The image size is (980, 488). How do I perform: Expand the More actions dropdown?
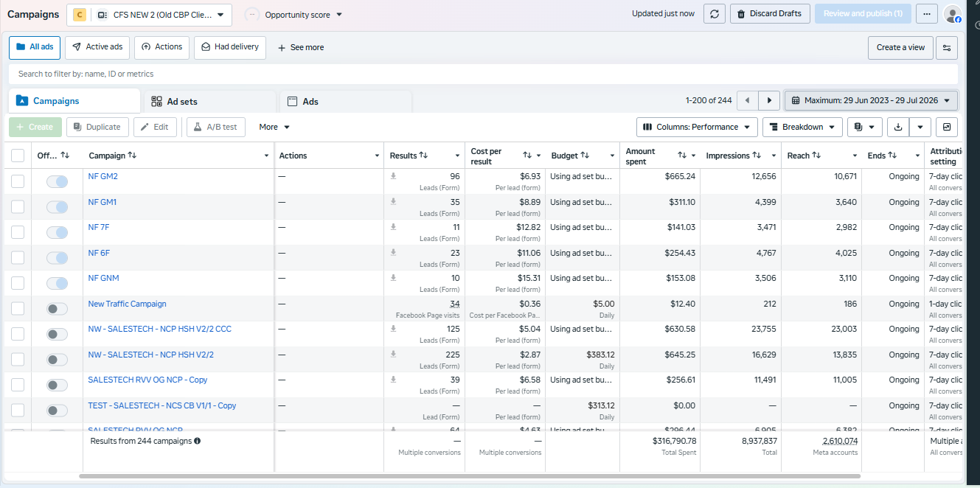[x=274, y=127]
